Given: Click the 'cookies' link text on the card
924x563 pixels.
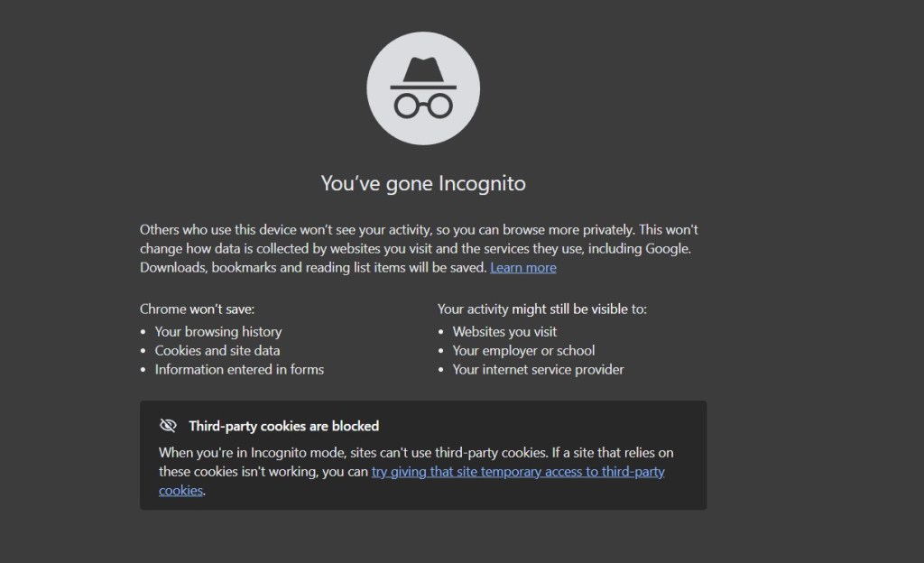Looking at the screenshot, I should coord(180,490).
